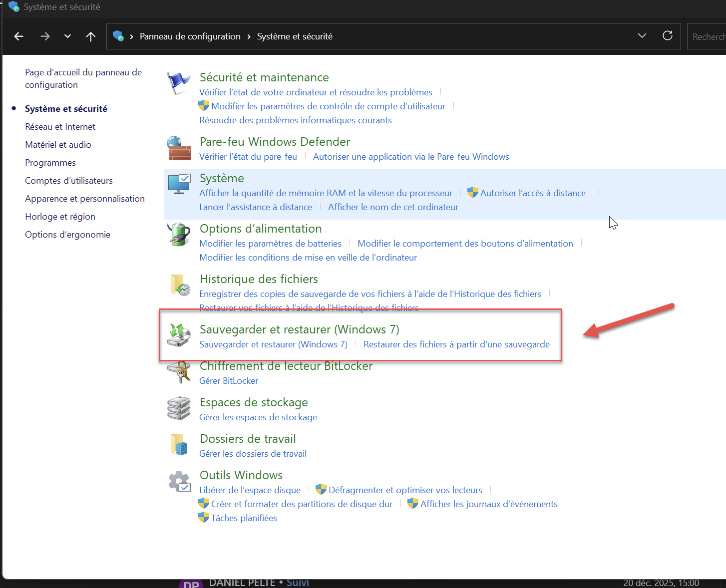Expand the address bar history dropdown
The width and height of the screenshot is (726, 588).
pyautogui.click(x=642, y=36)
